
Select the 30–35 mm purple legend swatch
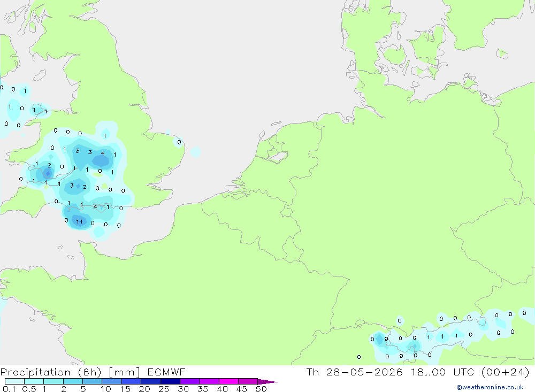tap(190, 381)
